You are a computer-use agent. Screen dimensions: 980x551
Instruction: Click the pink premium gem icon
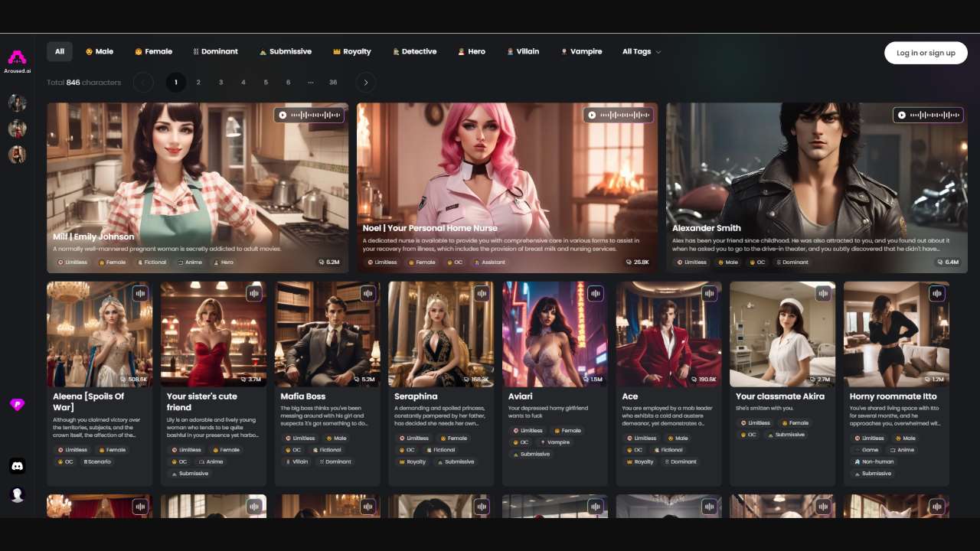pos(17,405)
